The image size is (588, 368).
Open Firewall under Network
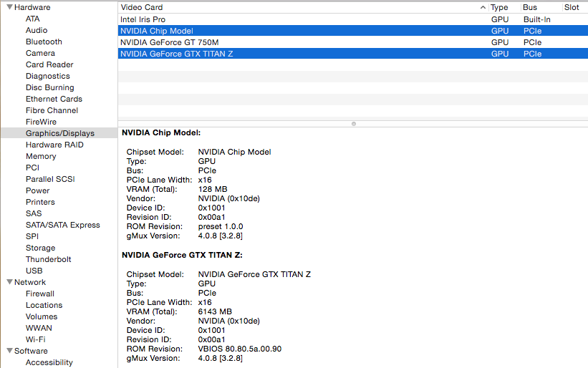coord(40,294)
